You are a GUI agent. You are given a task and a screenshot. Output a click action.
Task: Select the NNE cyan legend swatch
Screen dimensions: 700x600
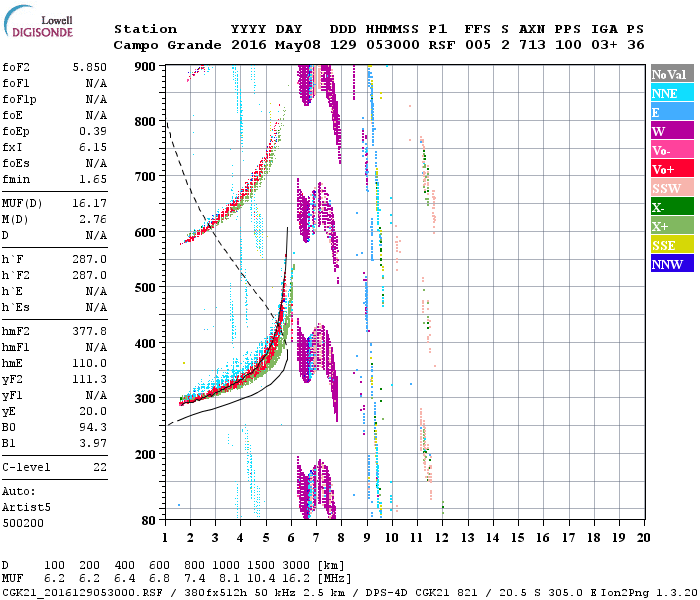coord(672,93)
